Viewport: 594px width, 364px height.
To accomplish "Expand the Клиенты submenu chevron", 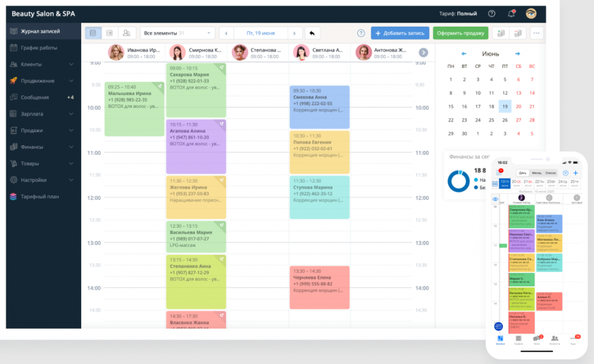I will pos(71,64).
